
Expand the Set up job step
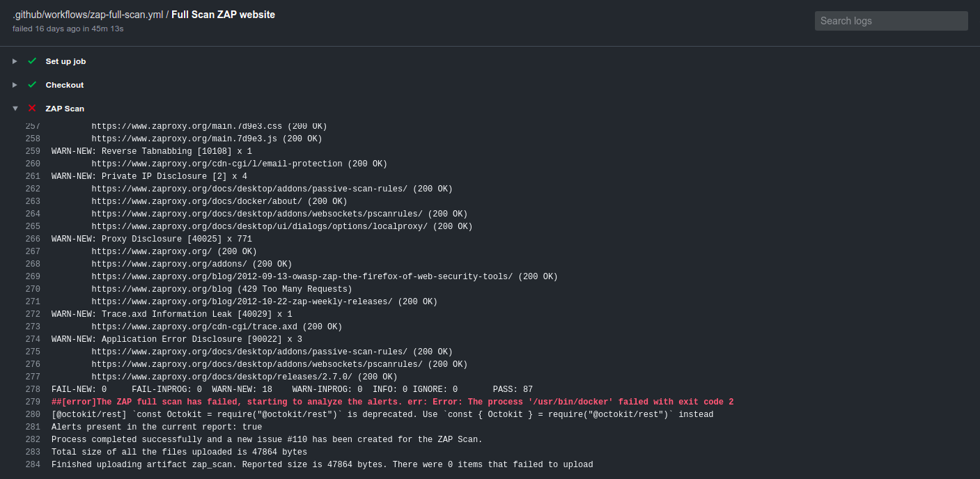tap(14, 61)
